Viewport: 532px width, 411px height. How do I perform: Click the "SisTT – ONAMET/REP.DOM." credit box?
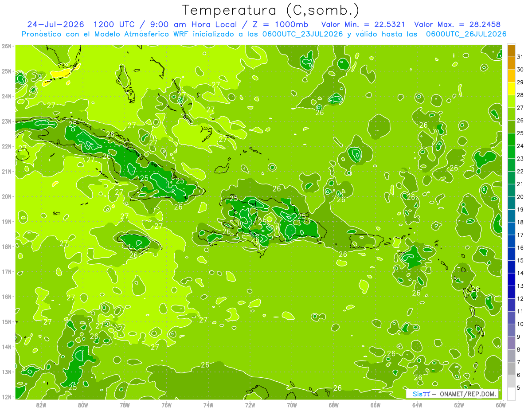point(452,394)
